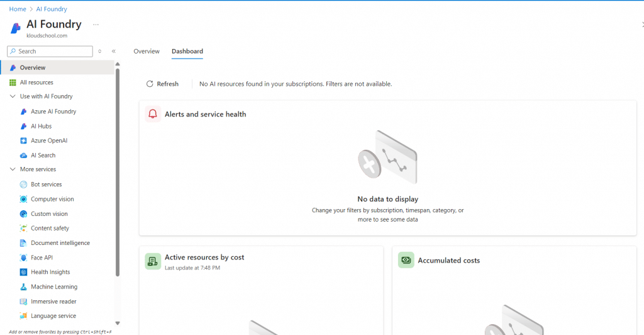Open Azure OpenAI in sidebar
The width and height of the screenshot is (644, 335).
49,140
